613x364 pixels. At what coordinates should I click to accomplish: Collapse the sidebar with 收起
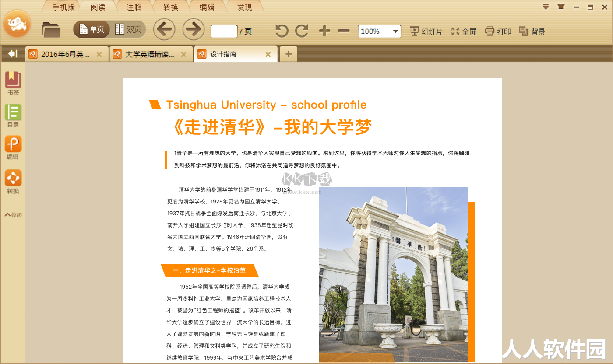coord(13,215)
